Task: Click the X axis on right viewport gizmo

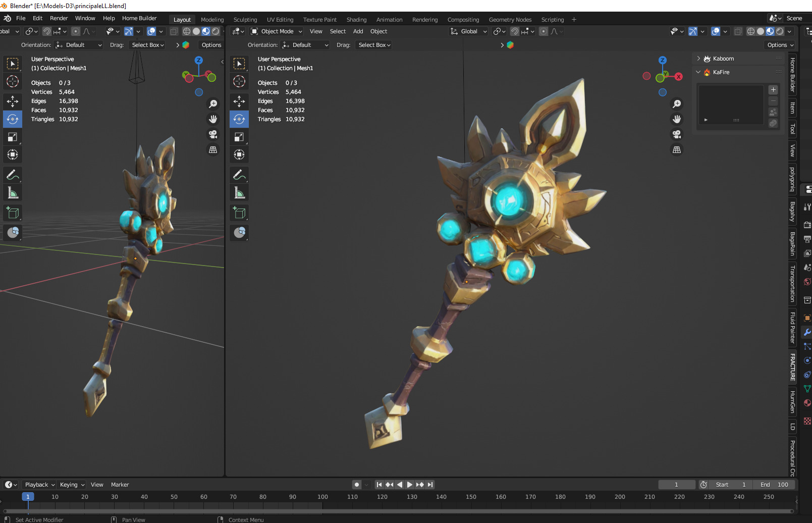Action: pyautogui.click(x=679, y=77)
